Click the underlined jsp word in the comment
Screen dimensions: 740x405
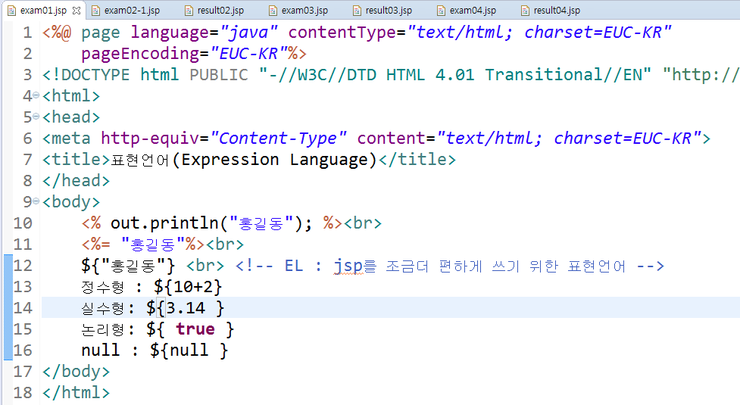point(348,266)
